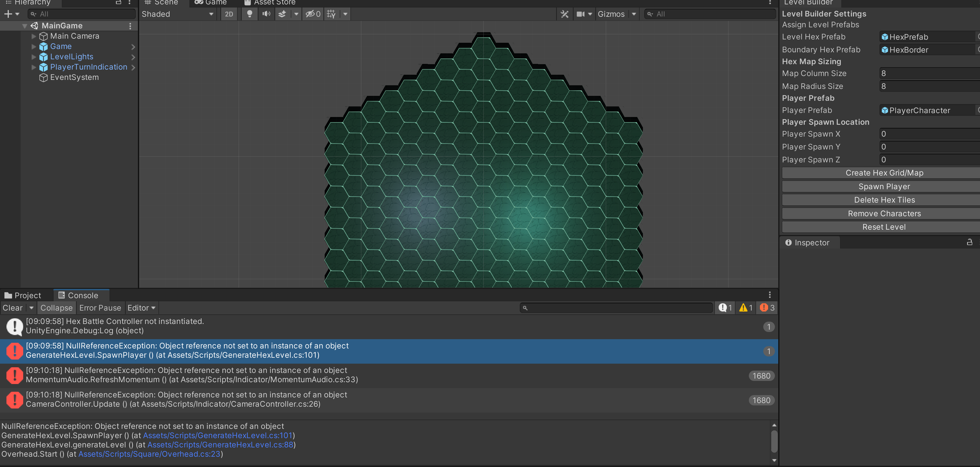This screenshot has height=467, width=980.
Task: Clear the console log
Action: click(x=13, y=308)
